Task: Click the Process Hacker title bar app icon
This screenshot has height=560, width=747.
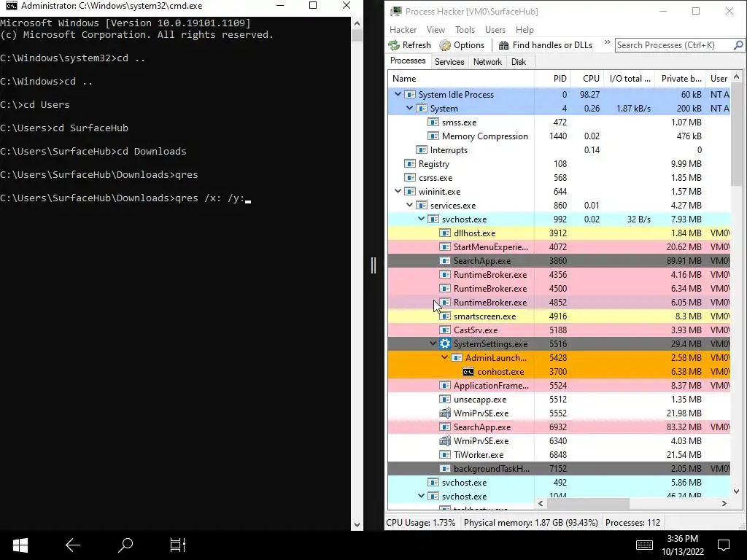Action: [396, 12]
